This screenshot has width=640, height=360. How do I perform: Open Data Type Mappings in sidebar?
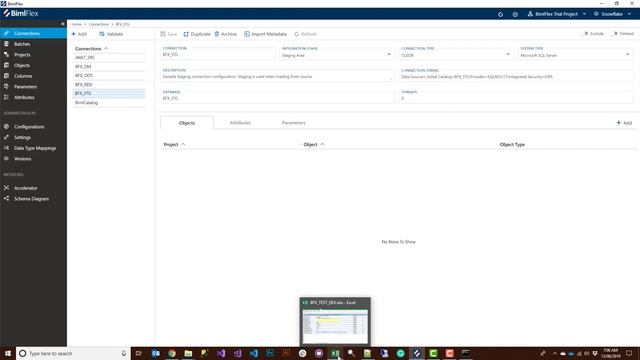point(35,148)
